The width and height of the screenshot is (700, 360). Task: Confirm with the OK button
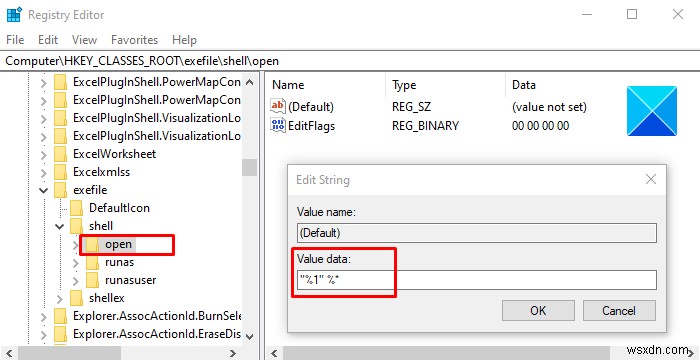538,310
